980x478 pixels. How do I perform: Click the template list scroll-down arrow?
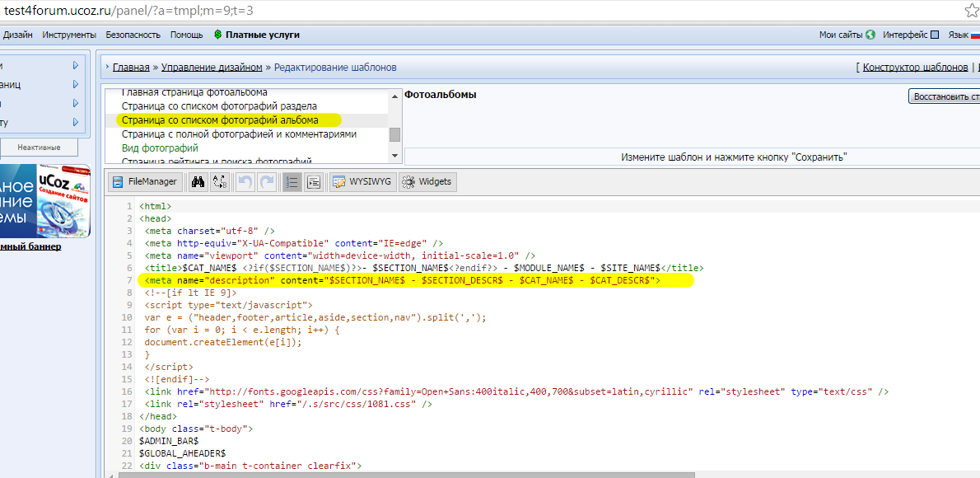tap(394, 155)
